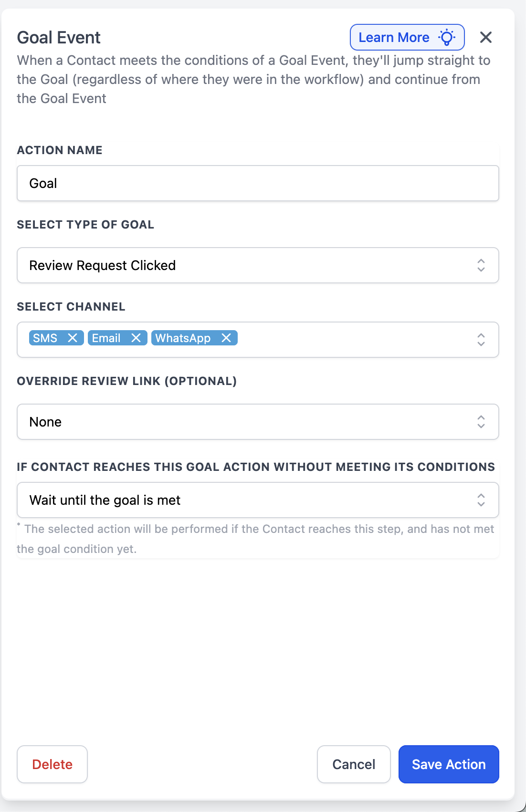The height and width of the screenshot is (812, 526).
Task: Click the SMS tag label
Action: point(45,338)
